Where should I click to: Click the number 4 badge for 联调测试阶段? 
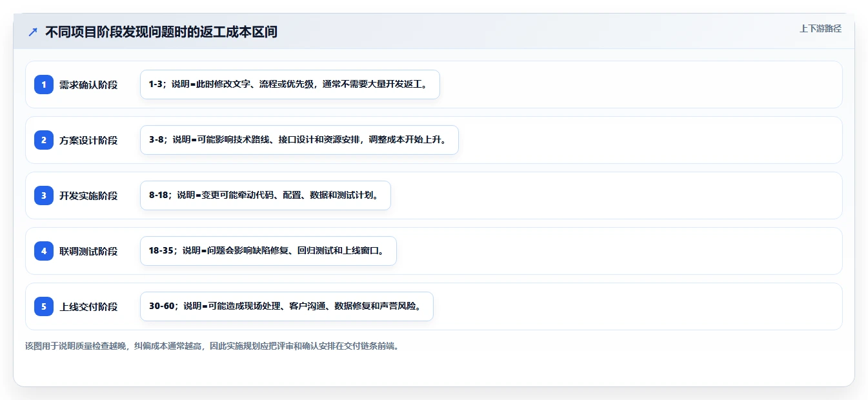tap(44, 251)
